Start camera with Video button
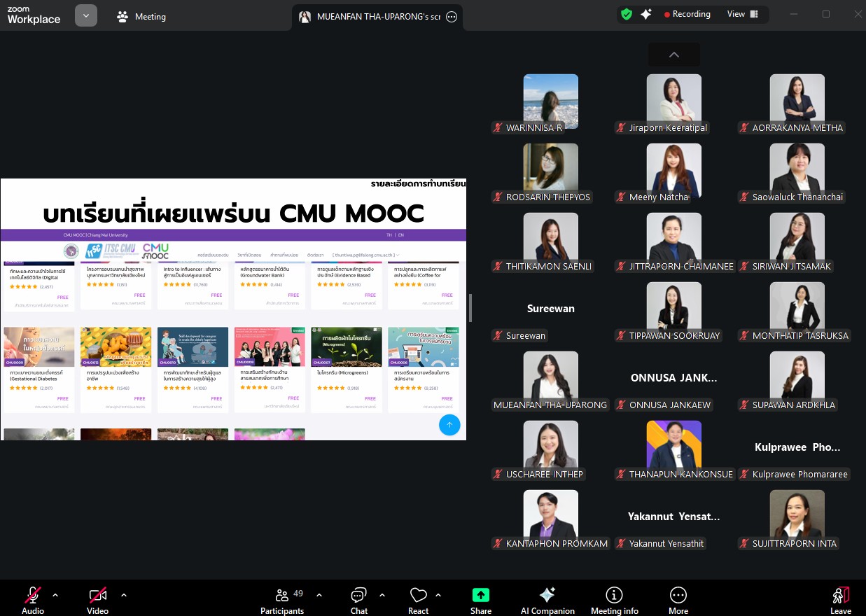The height and width of the screenshot is (616, 866). pyautogui.click(x=97, y=599)
